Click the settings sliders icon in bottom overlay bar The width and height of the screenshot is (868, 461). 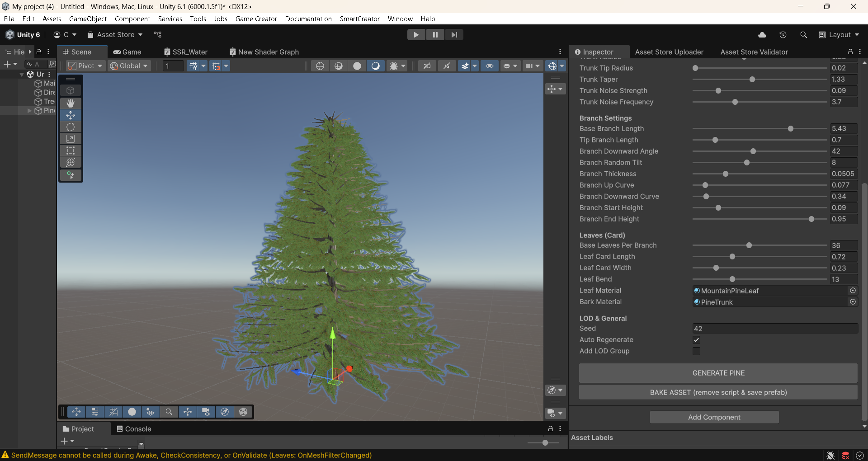95,412
